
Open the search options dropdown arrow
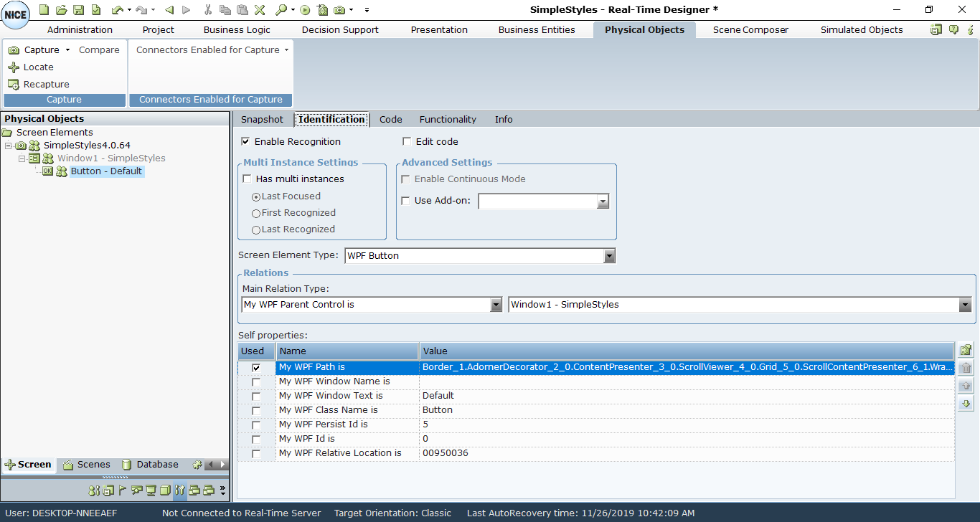[293, 10]
